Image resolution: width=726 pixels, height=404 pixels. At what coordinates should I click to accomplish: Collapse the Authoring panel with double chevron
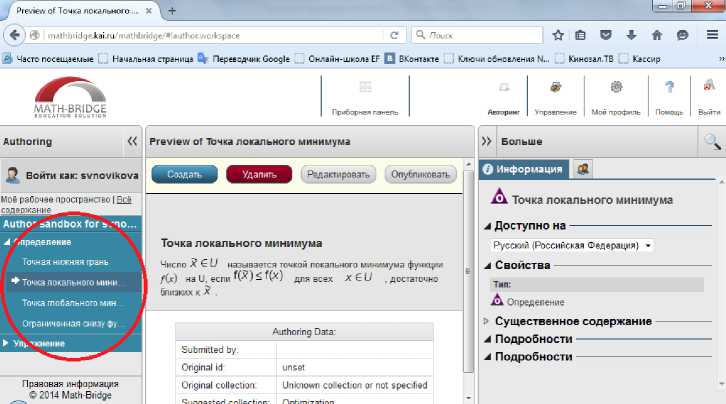click(x=132, y=141)
